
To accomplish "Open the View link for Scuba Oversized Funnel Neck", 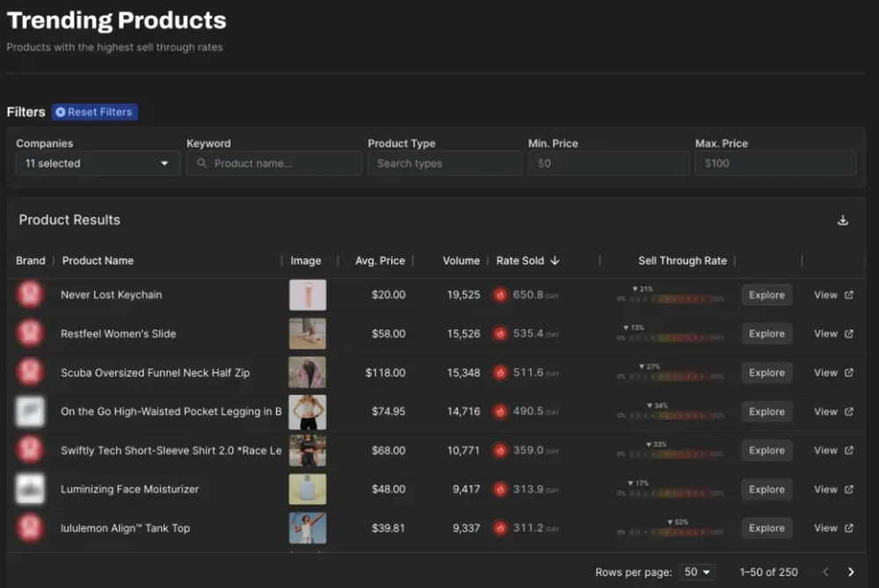I will (x=833, y=373).
